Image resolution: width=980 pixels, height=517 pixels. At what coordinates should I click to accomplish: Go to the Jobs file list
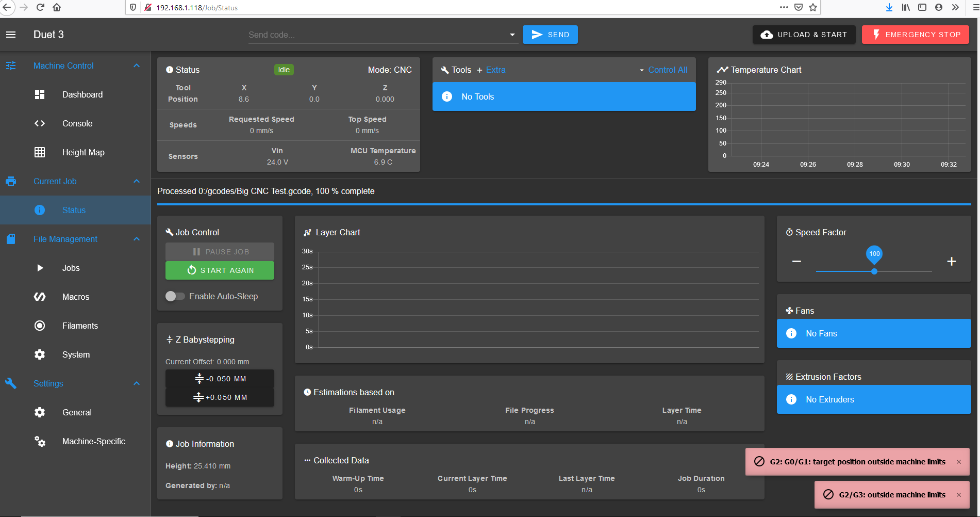click(x=75, y=268)
